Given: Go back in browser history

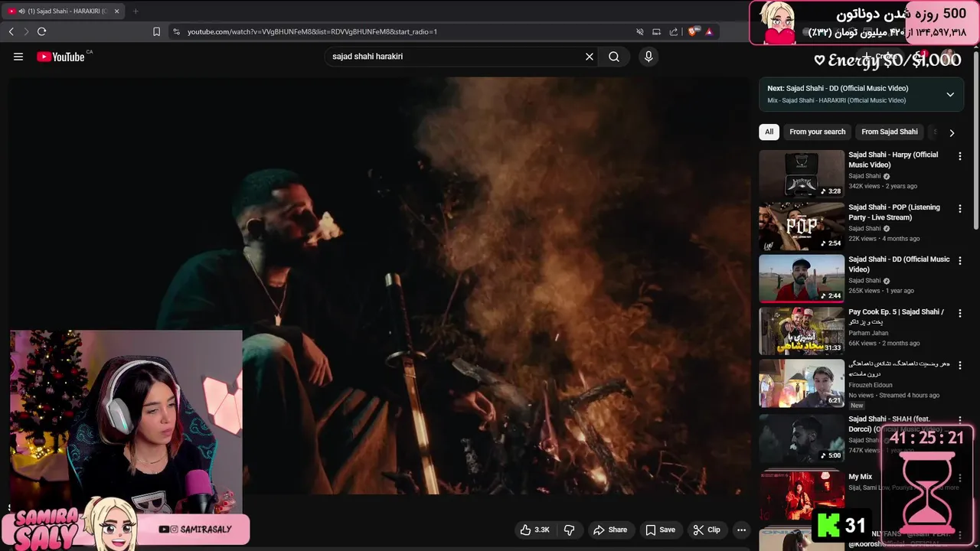Looking at the screenshot, I should (11, 31).
